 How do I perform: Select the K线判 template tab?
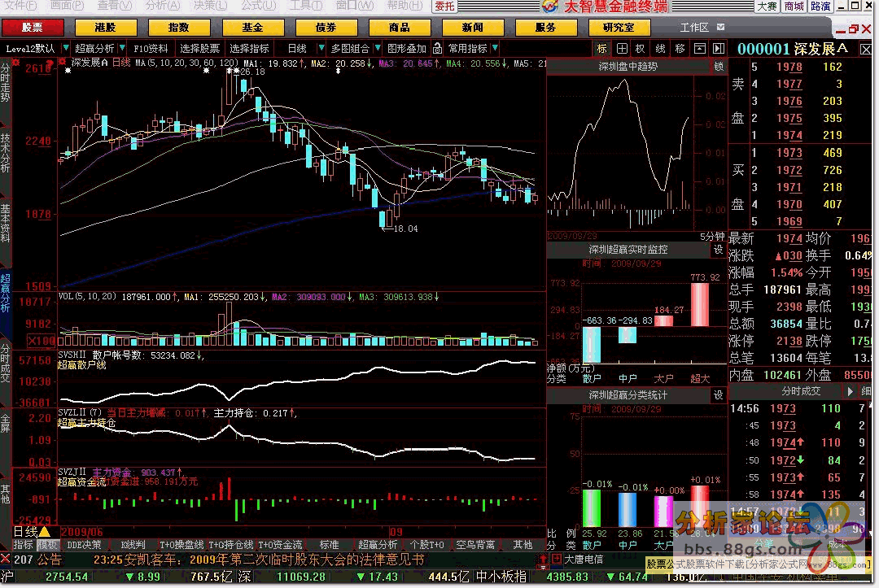point(133,544)
